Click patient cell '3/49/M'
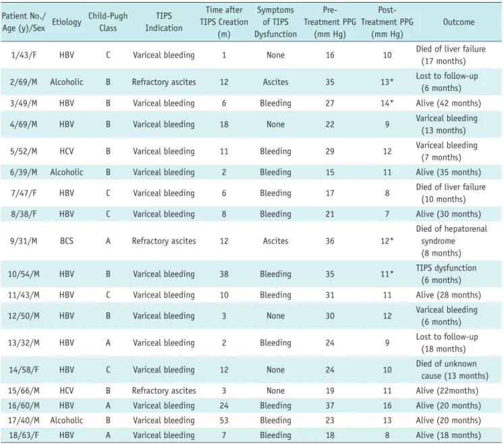This screenshot has height=444, width=504. (x=24, y=103)
